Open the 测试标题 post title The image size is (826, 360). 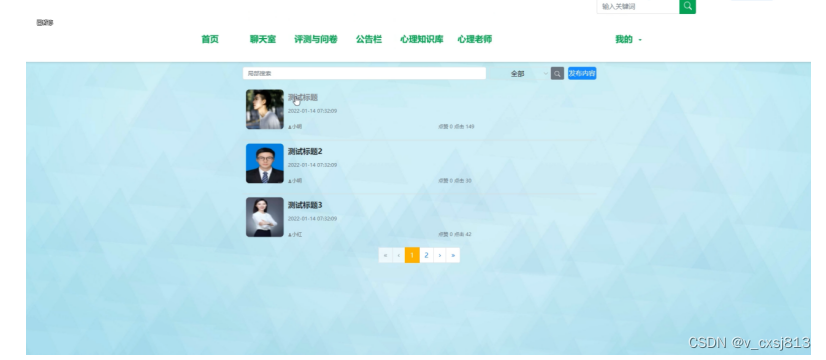click(x=303, y=98)
